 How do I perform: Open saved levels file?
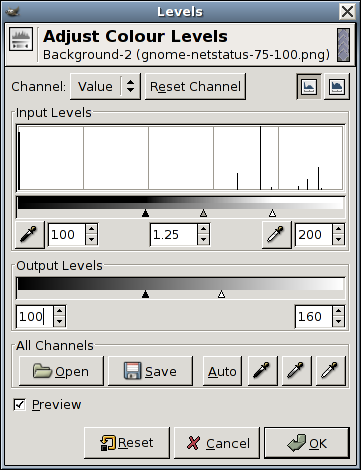click(x=61, y=371)
